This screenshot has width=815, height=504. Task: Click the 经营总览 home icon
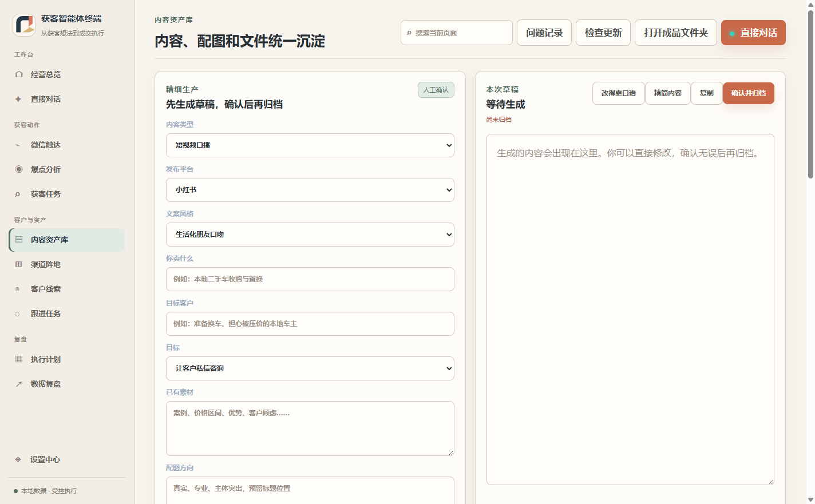coord(19,74)
